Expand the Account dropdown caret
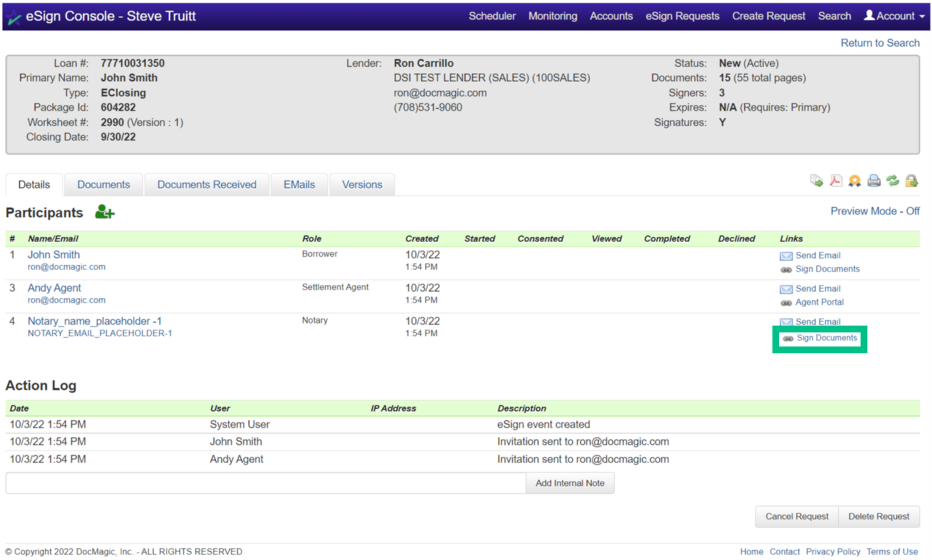 [x=922, y=17]
